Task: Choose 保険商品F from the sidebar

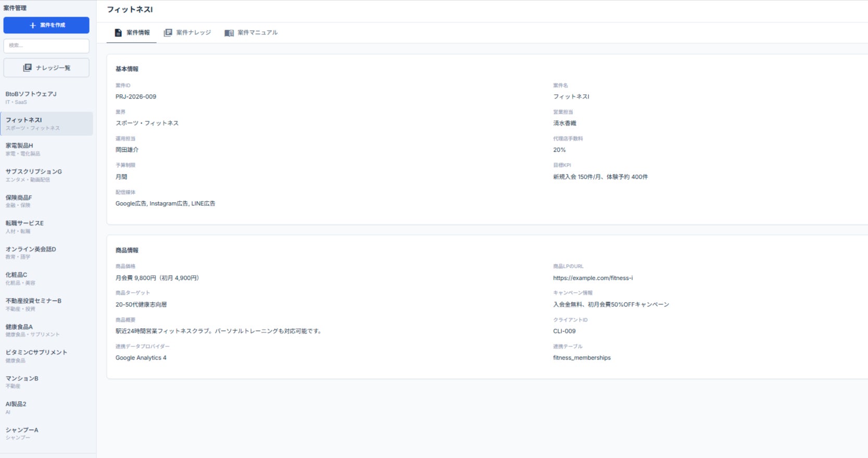Action: click(x=47, y=201)
